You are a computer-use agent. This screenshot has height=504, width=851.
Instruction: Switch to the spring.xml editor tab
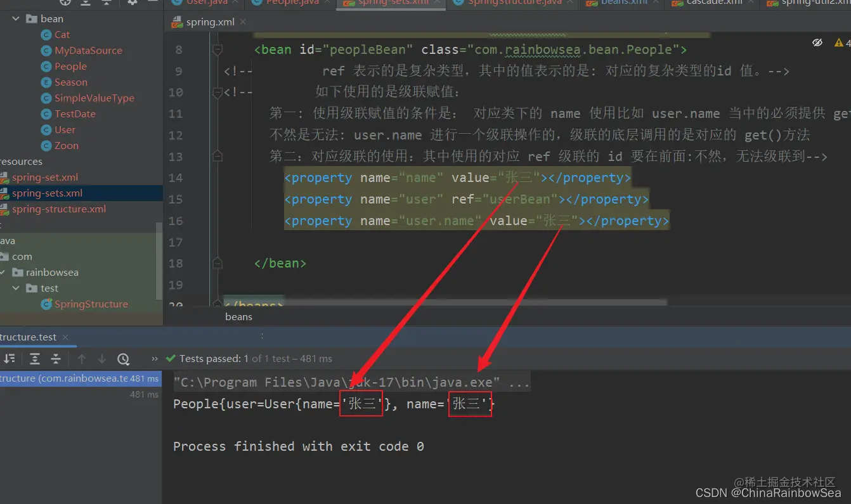tap(210, 22)
